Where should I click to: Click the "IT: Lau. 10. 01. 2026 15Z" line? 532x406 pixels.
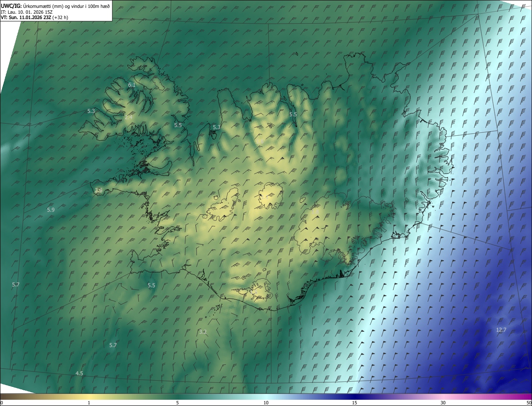[27, 12]
